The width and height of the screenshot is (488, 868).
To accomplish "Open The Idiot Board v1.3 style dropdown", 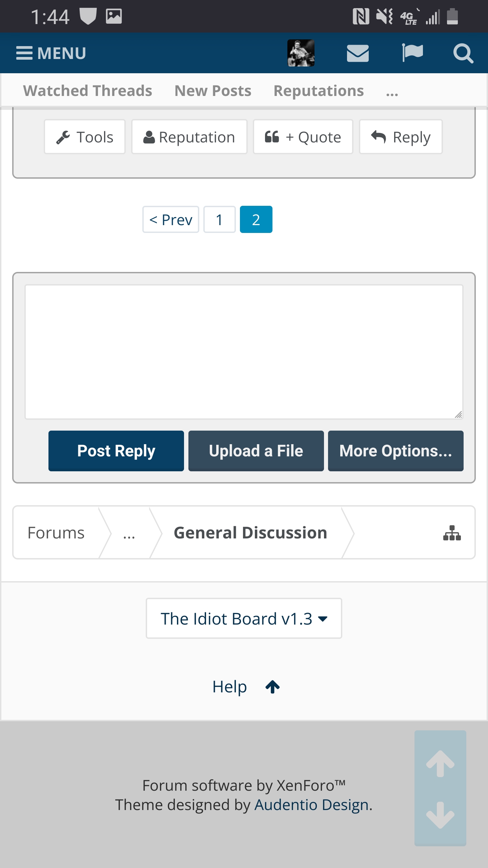I will click(x=244, y=618).
